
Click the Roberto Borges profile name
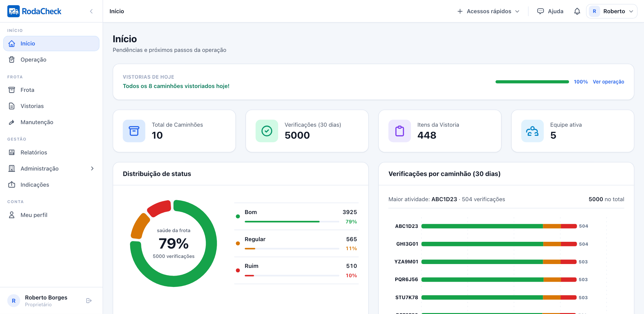[x=46, y=298]
